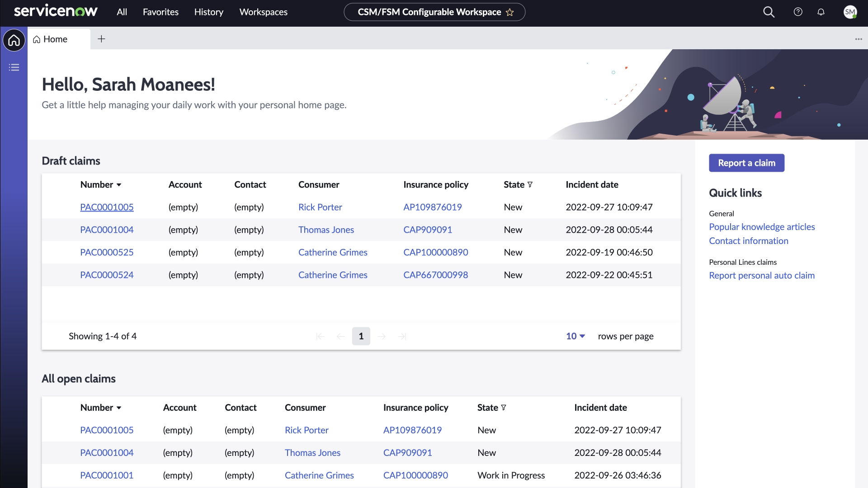Click the Report a claim button
Image resolution: width=868 pixels, height=488 pixels.
pyautogui.click(x=746, y=163)
